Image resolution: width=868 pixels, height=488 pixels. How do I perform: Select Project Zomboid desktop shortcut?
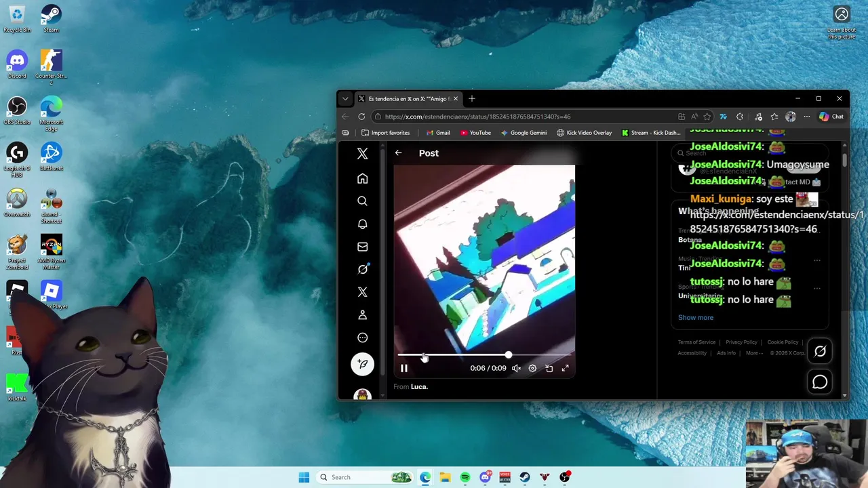[17, 251]
